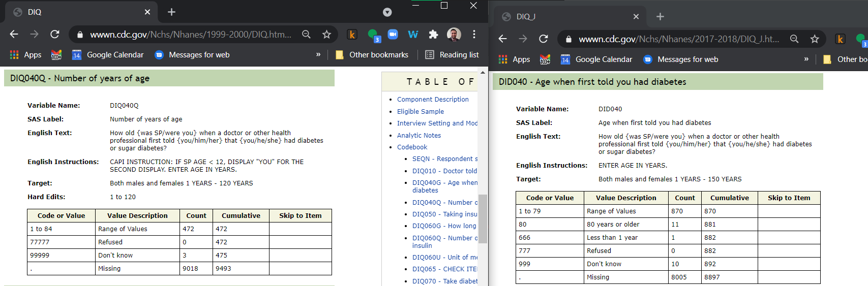Click the DIQ050 - Taking insulin link
The width and height of the screenshot is (868, 286).
click(444, 214)
